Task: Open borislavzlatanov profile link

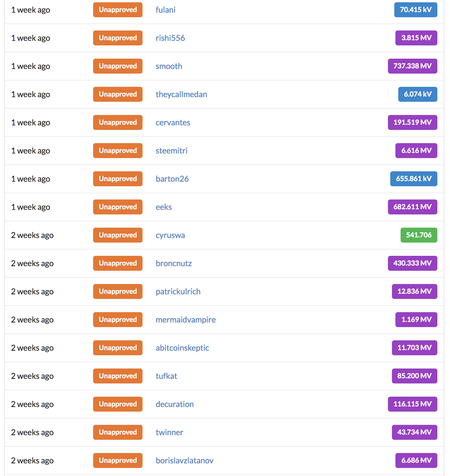Action: [x=184, y=460]
